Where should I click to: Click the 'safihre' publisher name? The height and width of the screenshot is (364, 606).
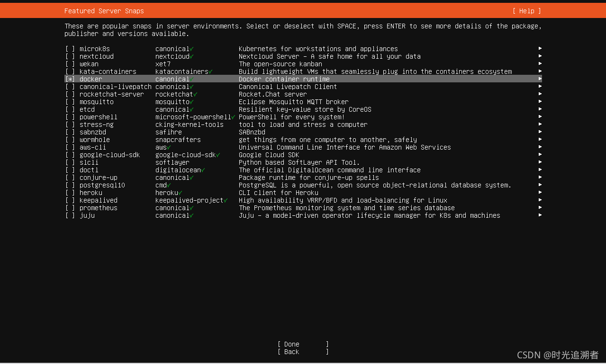coord(169,132)
